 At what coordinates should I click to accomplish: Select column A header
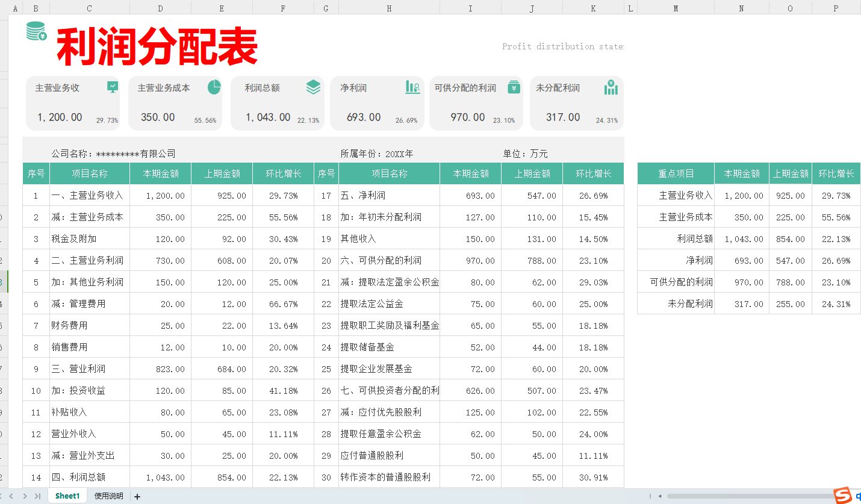16,8
